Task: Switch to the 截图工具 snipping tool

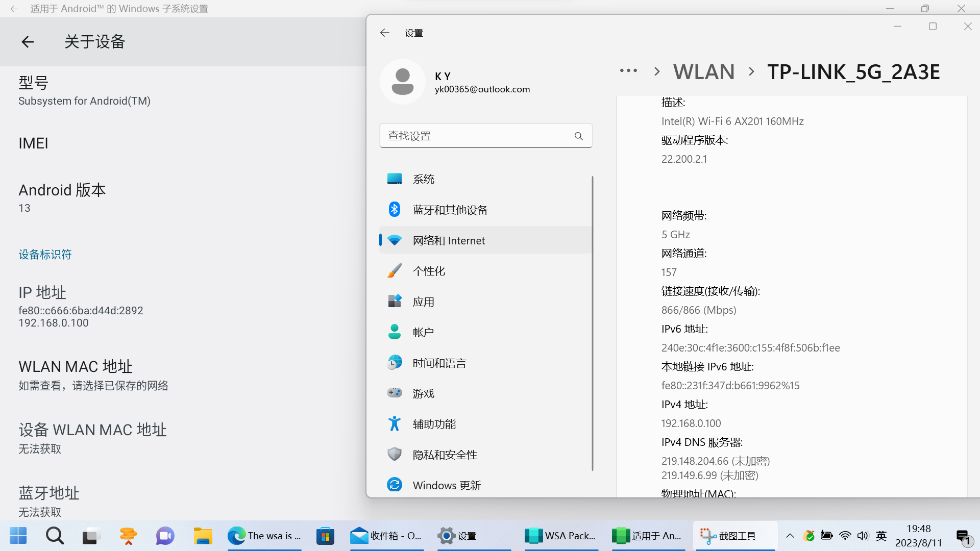Action: click(x=735, y=536)
